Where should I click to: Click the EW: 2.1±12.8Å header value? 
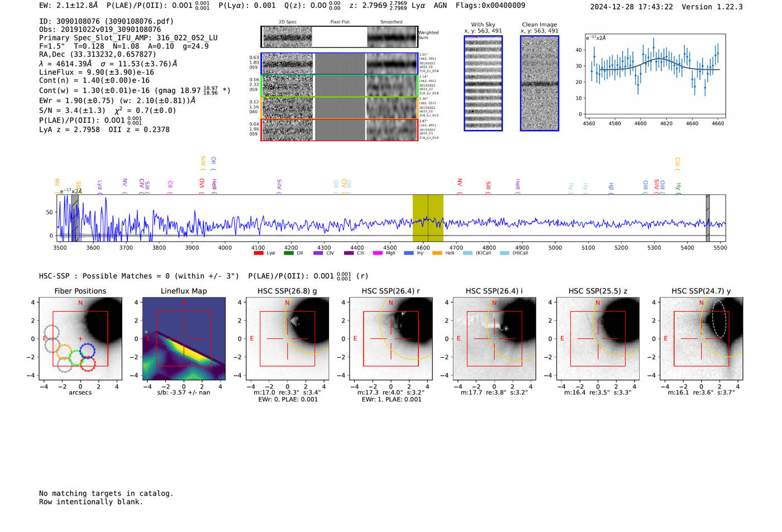click(x=68, y=6)
